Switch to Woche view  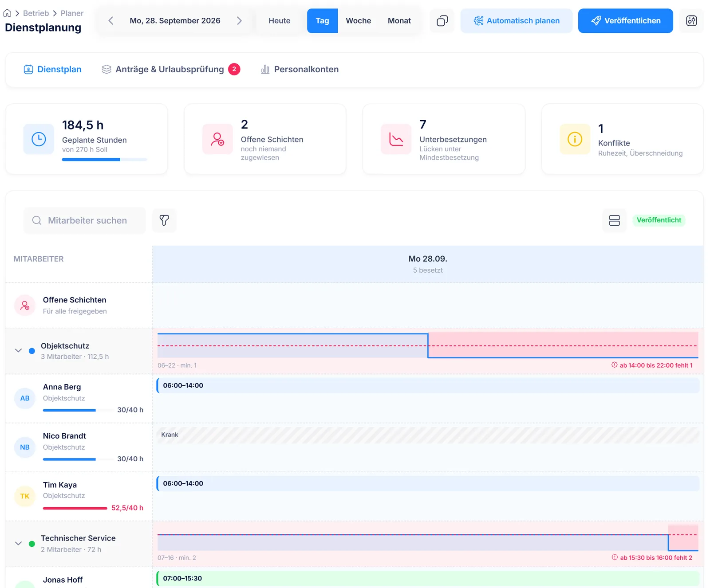click(x=358, y=21)
